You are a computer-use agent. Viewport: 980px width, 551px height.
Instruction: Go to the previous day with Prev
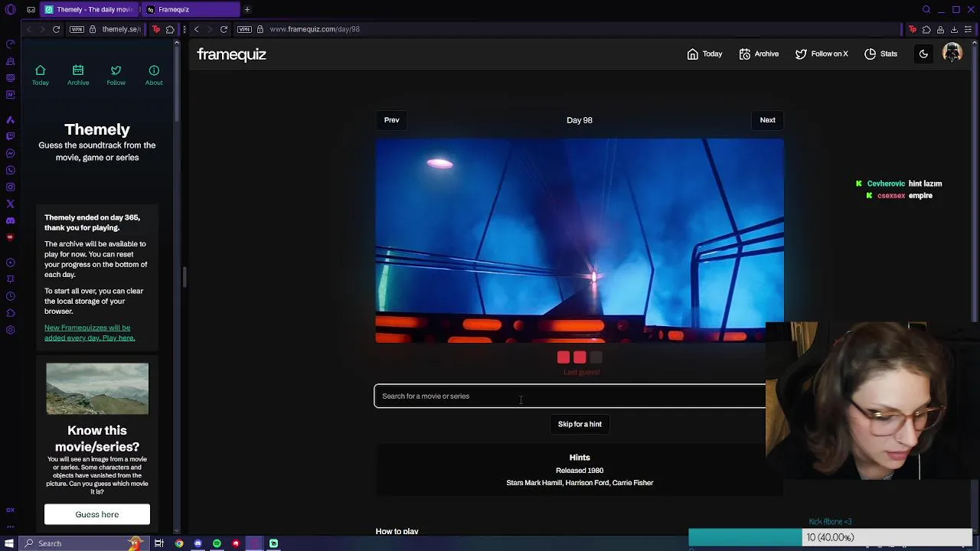coord(391,120)
